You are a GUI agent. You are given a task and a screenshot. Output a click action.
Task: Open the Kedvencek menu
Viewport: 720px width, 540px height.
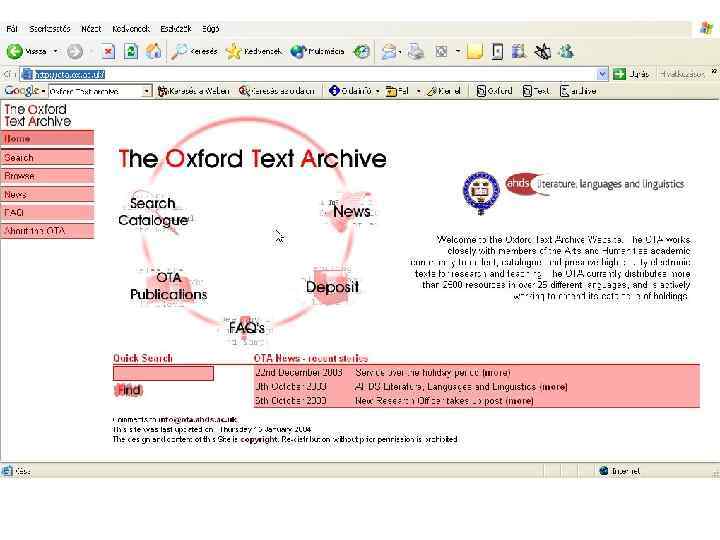point(131,28)
